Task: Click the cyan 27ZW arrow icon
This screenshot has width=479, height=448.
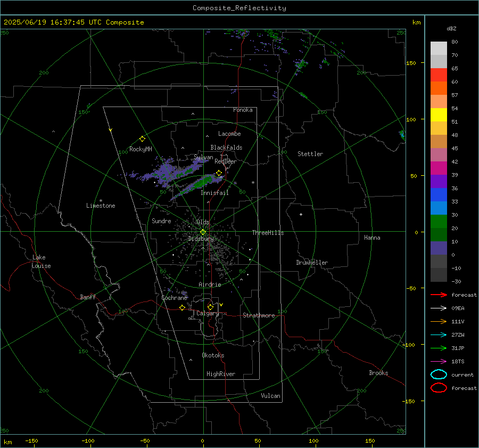Action: pos(439,335)
